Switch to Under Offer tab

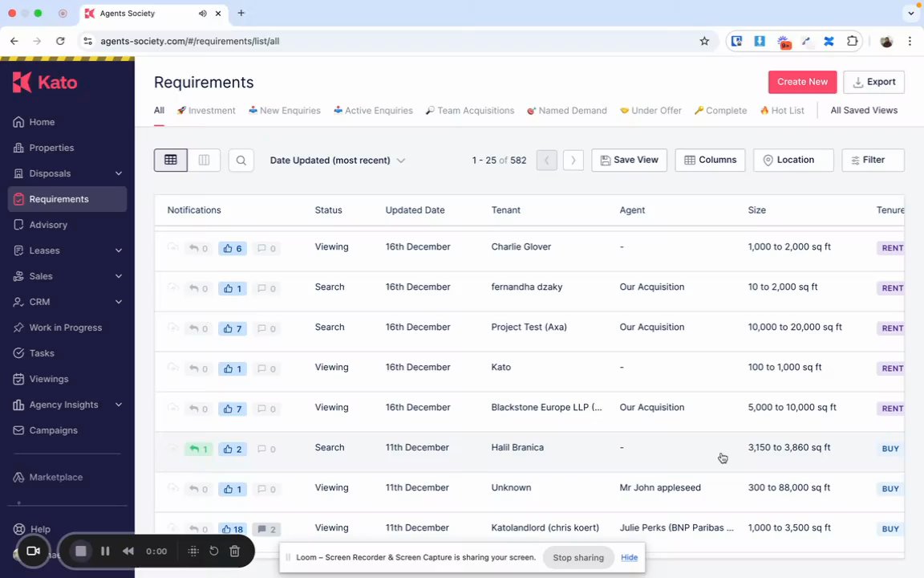click(x=650, y=110)
